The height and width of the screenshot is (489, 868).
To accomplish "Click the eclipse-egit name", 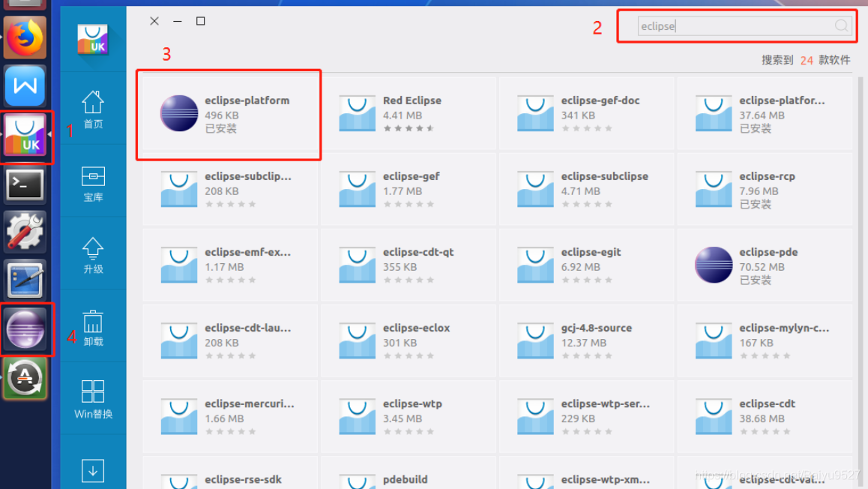I will pyautogui.click(x=591, y=253).
